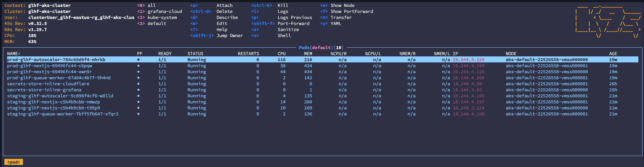Click the Context value glhf-aks-cluster

pos(49,5)
